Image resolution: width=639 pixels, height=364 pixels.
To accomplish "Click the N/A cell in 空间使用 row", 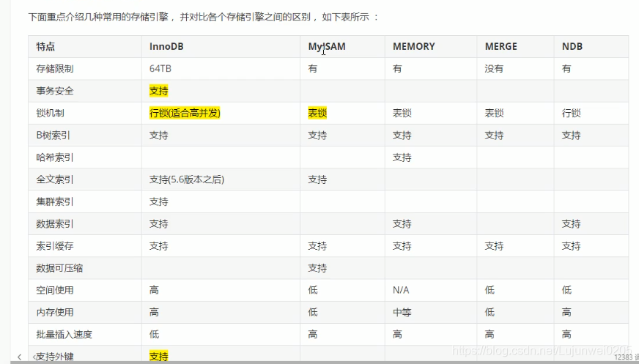I will (401, 290).
